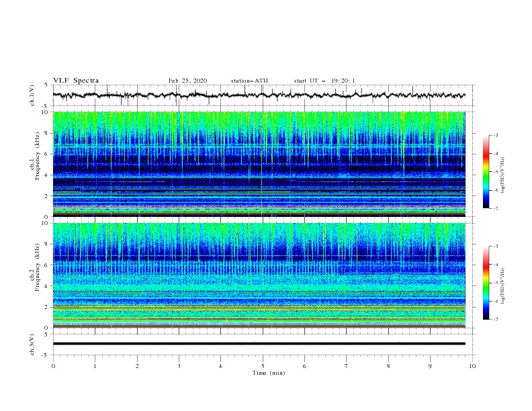This screenshot has height=411, width=532.
Task: Click the "Time (min)" axis title
Action: click(269, 373)
